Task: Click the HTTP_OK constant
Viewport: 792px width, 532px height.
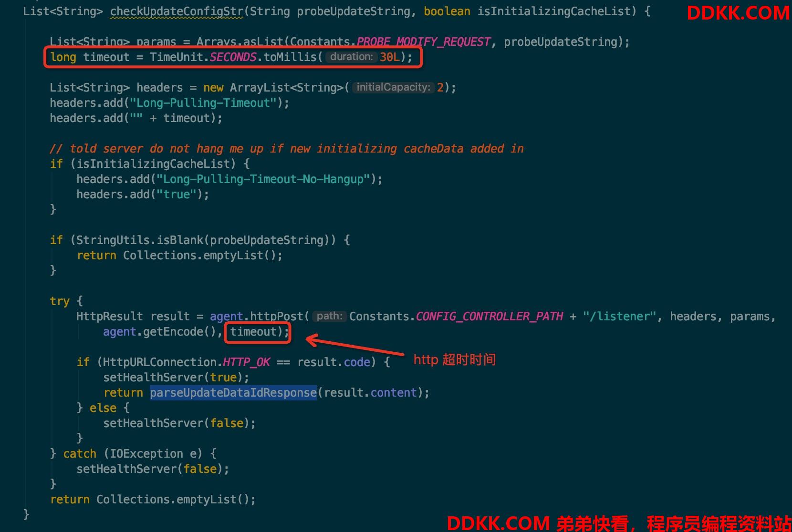Action: pyautogui.click(x=246, y=362)
